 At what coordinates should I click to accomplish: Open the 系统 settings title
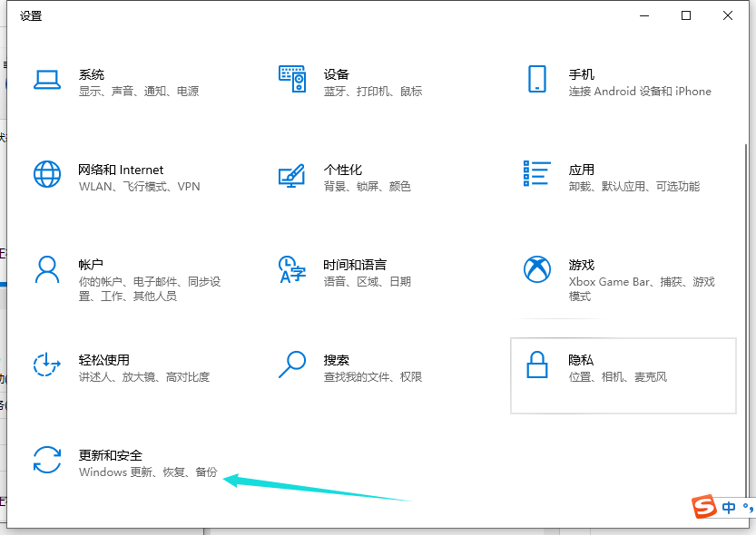92,74
